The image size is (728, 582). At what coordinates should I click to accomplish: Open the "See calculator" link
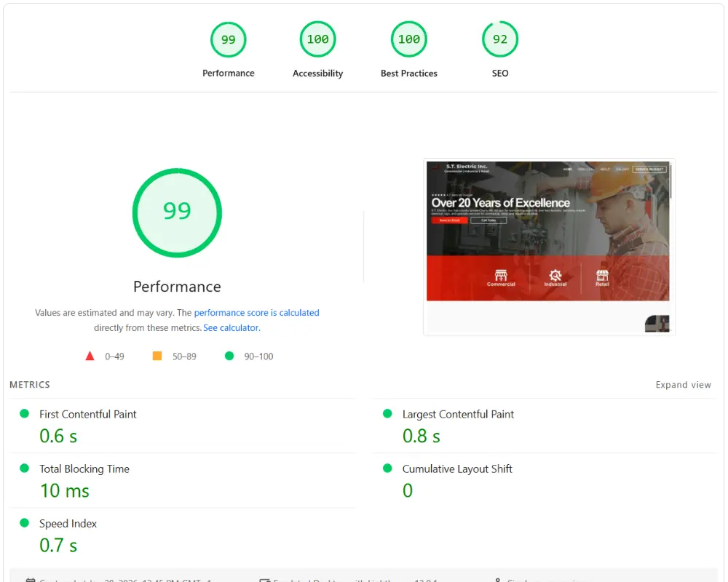pyautogui.click(x=231, y=327)
